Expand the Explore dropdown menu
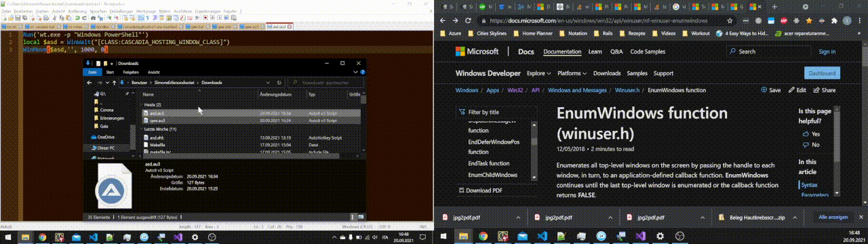The height and width of the screenshot is (244, 868). click(539, 73)
